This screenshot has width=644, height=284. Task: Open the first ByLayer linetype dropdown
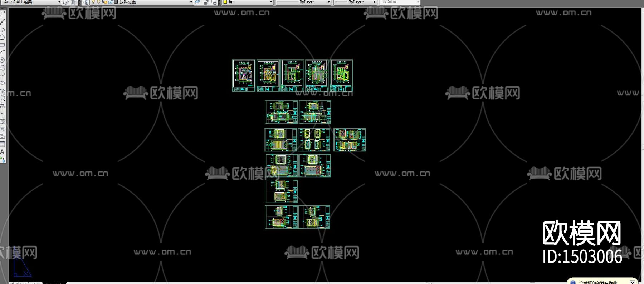click(329, 2)
